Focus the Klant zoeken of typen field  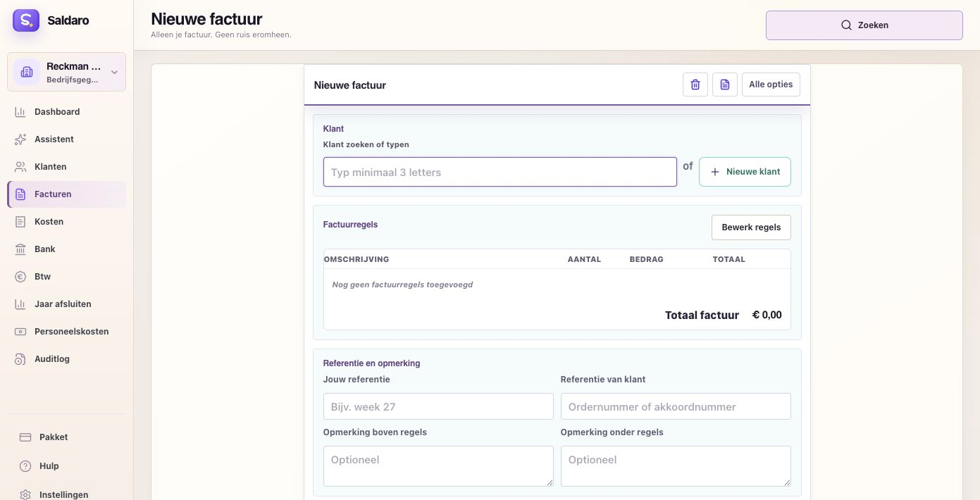coord(500,172)
